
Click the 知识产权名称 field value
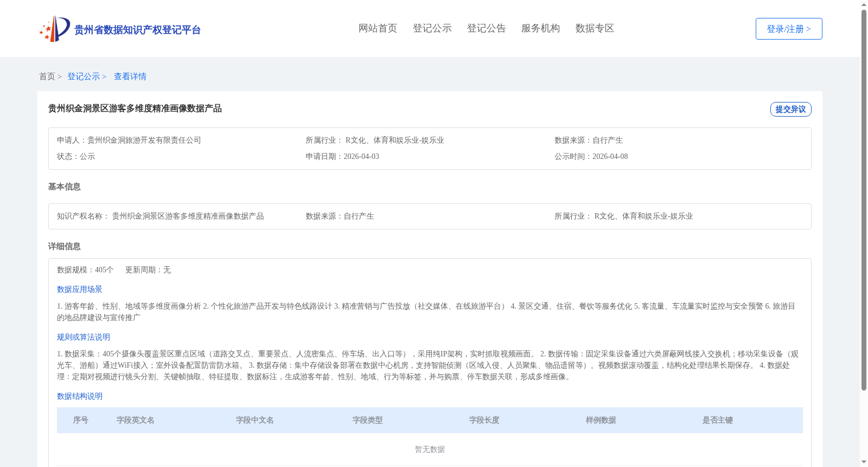point(188,216)
